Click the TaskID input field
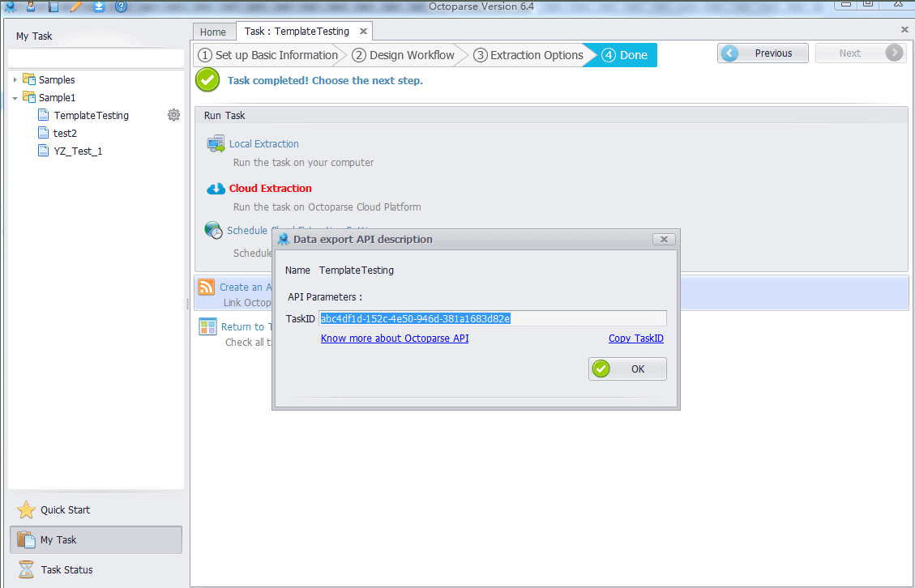The image size is (915, 588). pos(493,318)
